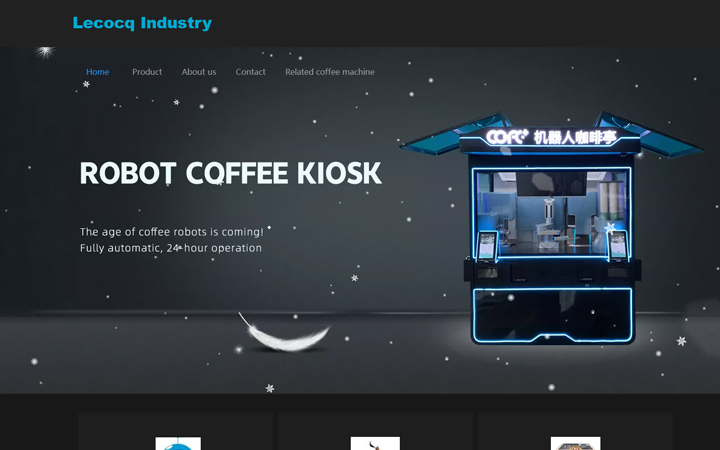Click 'Fully automatic, 24-hour operation' text
The width and height of the screenshot is (720, 450).
171,248
